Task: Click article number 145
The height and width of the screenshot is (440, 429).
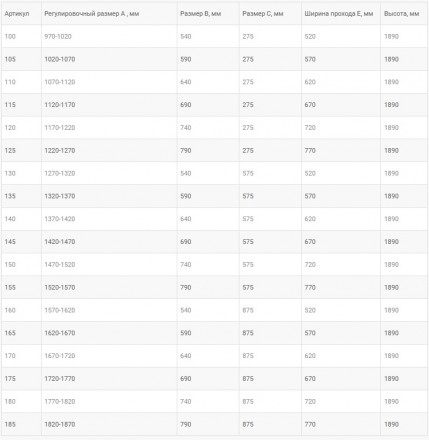Action: coord(10,242)
